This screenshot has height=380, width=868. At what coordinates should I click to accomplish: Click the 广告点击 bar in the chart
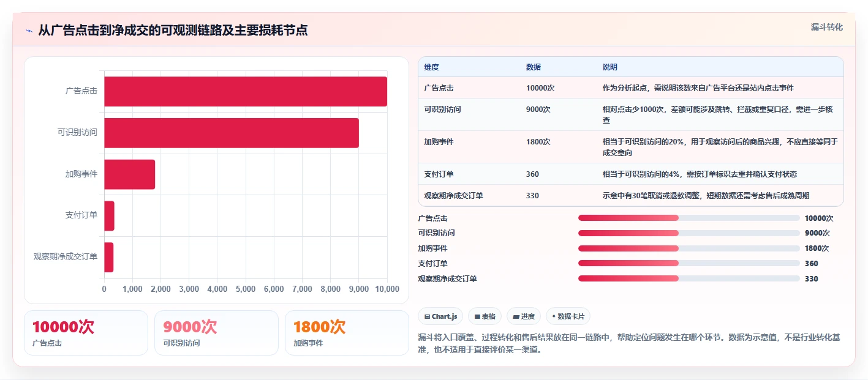246,91
